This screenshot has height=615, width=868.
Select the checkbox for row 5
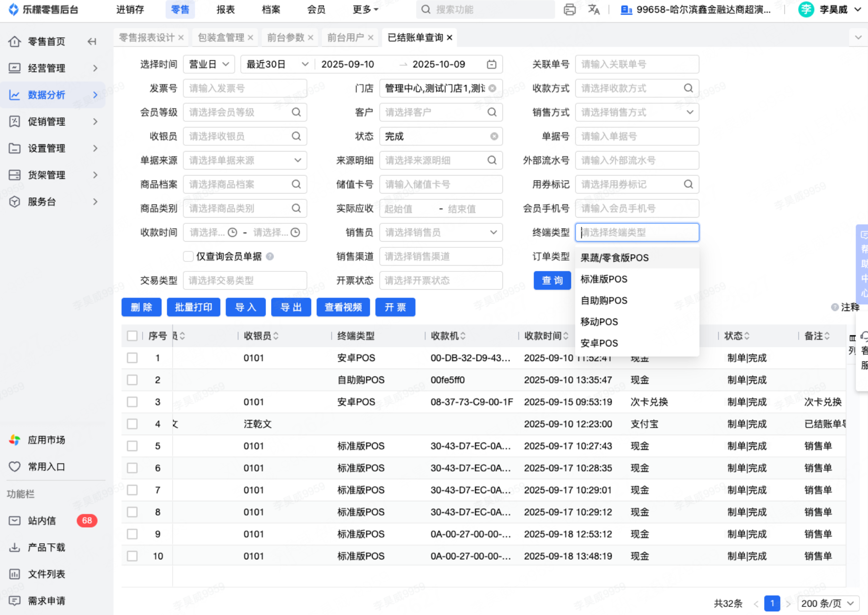coord(132,446)
